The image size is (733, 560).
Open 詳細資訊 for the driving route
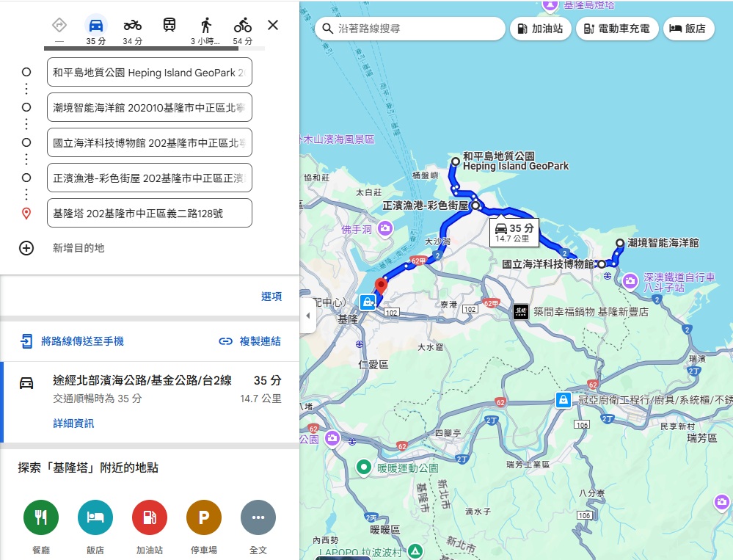pyautogui.click(x=73, y=423)
